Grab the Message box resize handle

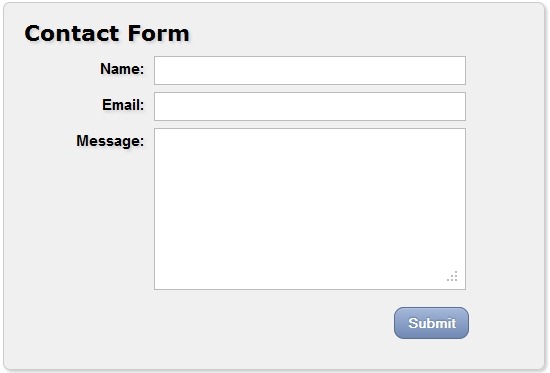click(x=452, y=276)
